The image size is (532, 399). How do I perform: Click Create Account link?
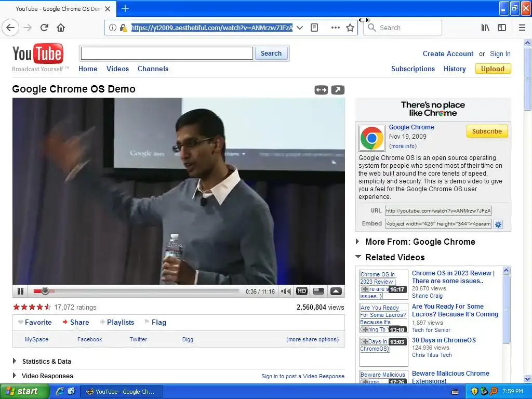coord(448,54)
